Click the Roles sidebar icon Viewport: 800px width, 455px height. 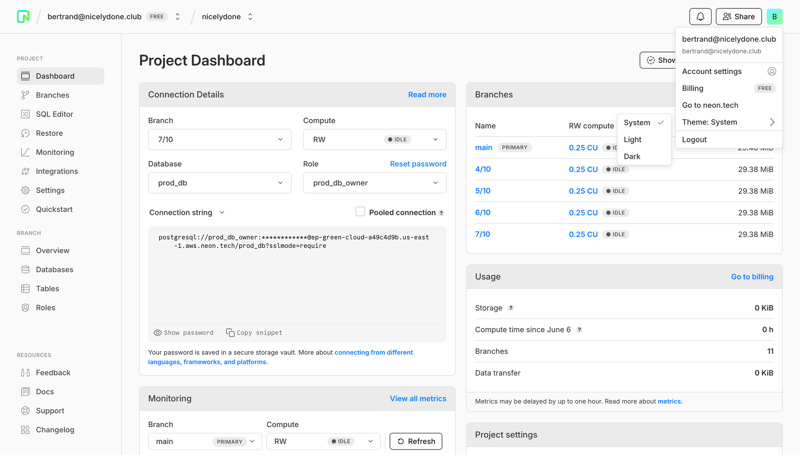(25, 308)
